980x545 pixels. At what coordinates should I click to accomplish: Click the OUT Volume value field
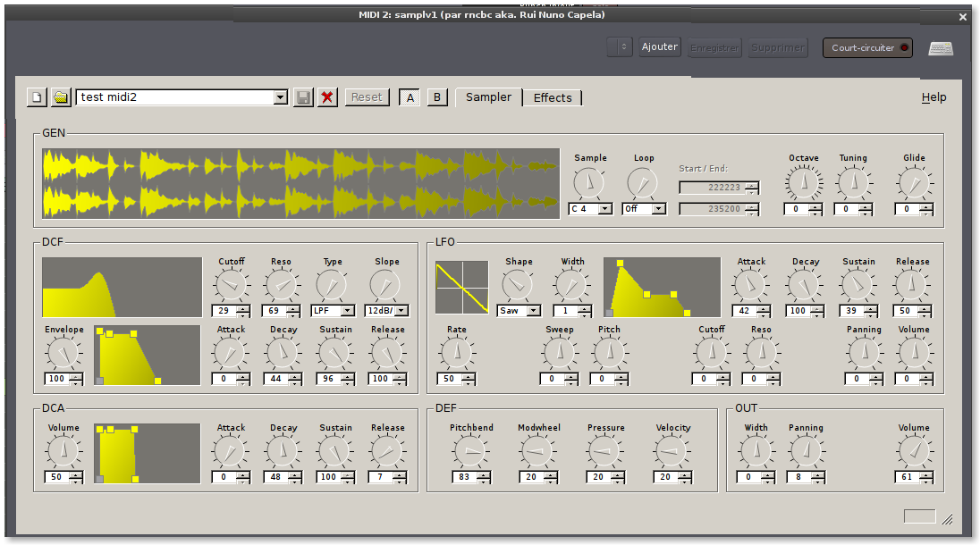click(908, 477)
